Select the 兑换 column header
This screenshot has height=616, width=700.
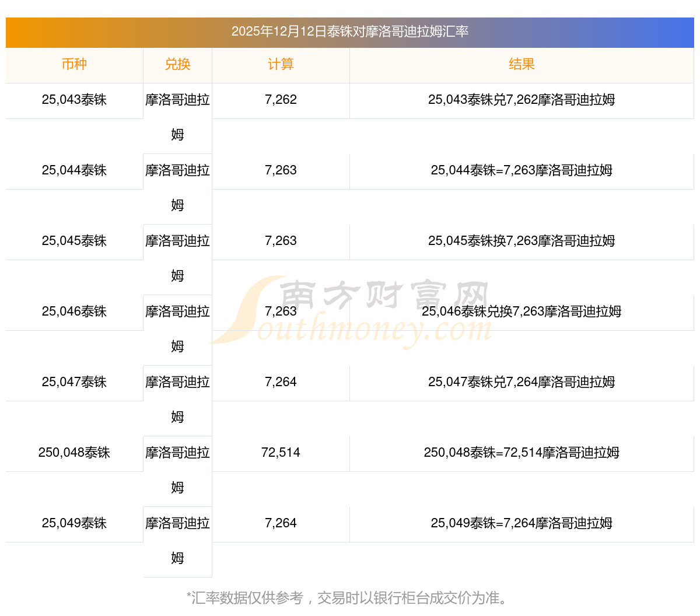point(177,64)
